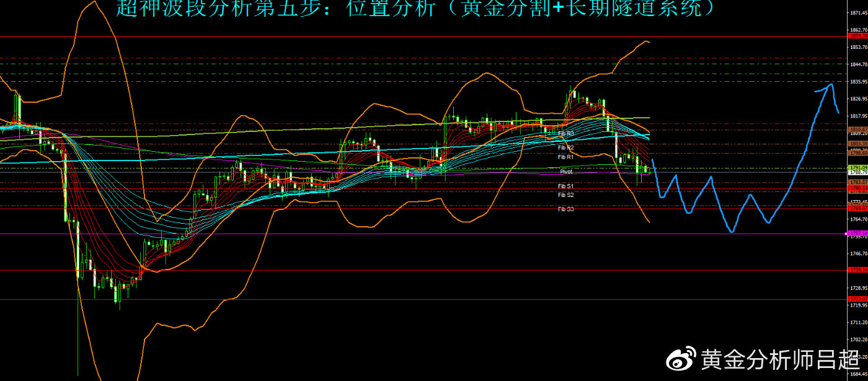This screenshot has height=381, width=868.
Task: Select the red 1769.87 price tag
Action: (x=857, y=209)
